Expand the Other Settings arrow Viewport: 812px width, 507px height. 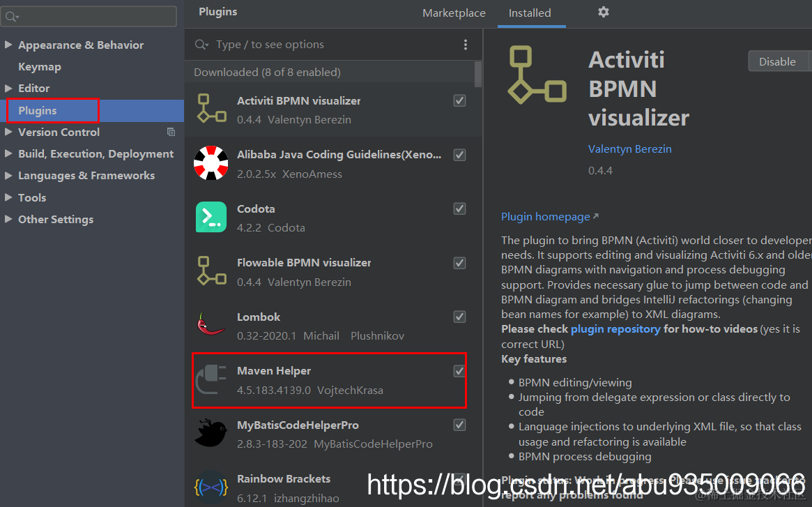[8, 219]
